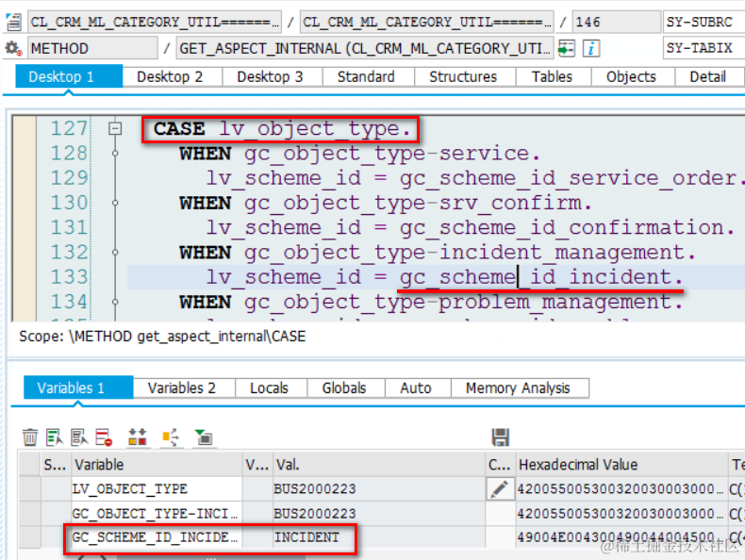Viewport: 745px width, 560px height.
Task: Open the Detail tab
Action: tap(707, 76)
